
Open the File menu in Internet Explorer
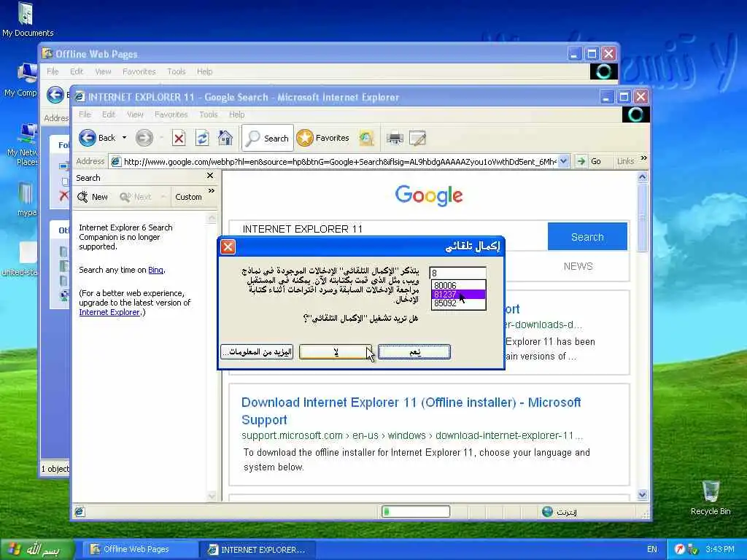(85, 114)
